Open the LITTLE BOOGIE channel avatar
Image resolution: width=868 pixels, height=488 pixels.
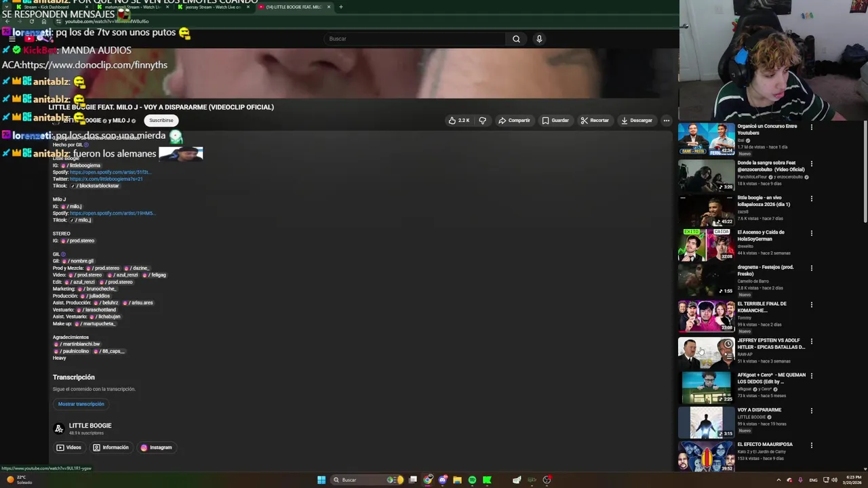coord(59,428)
